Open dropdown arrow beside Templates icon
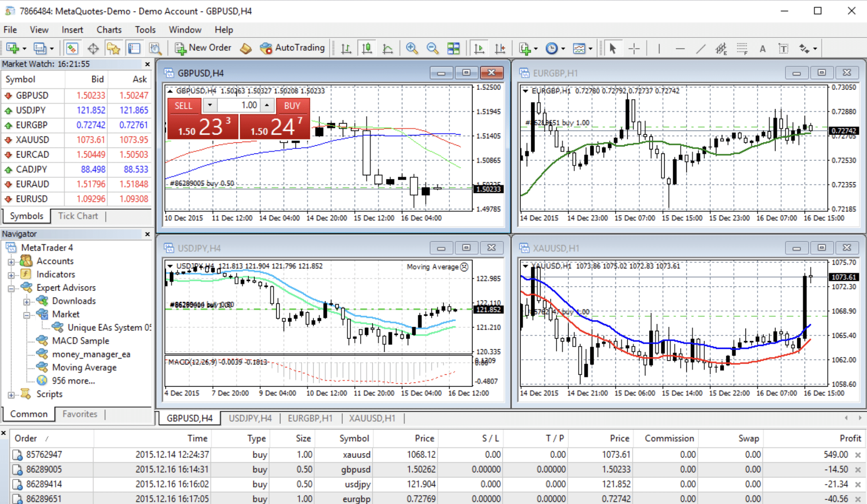This screenshot has width=867, height=504. (x=590, y=49)
